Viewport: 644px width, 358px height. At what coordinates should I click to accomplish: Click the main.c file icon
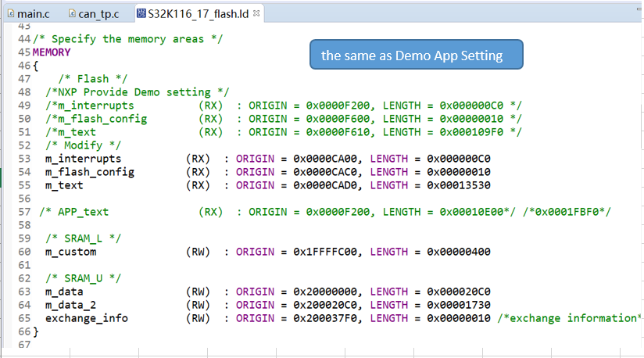coord(9,13)
